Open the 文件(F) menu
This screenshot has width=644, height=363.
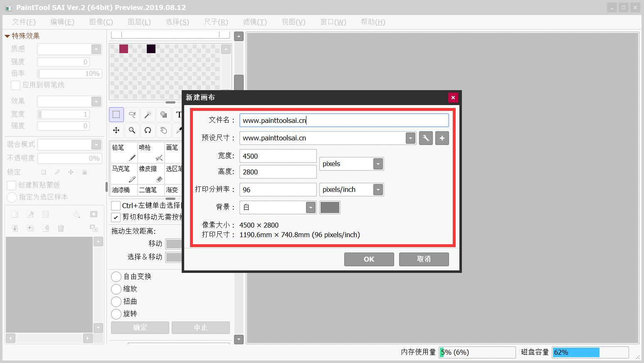[24, 22]
